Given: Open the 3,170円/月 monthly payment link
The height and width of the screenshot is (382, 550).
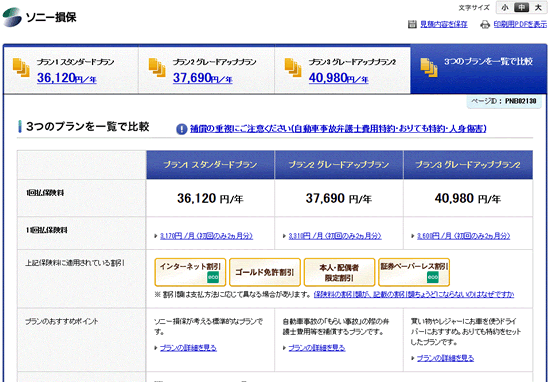Looking at the screenshot, I should click(x=206, y=236).
